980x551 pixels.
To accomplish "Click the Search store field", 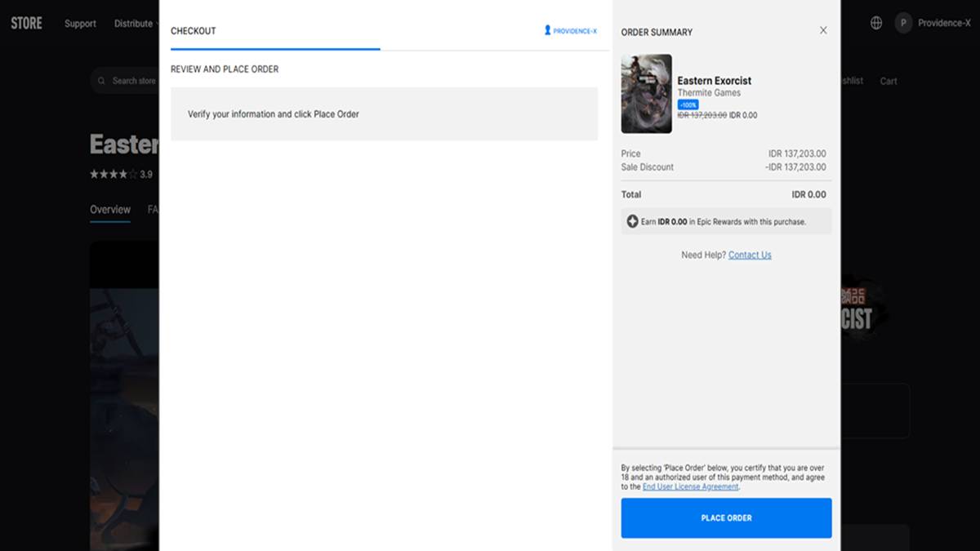I will pos(125,81).
